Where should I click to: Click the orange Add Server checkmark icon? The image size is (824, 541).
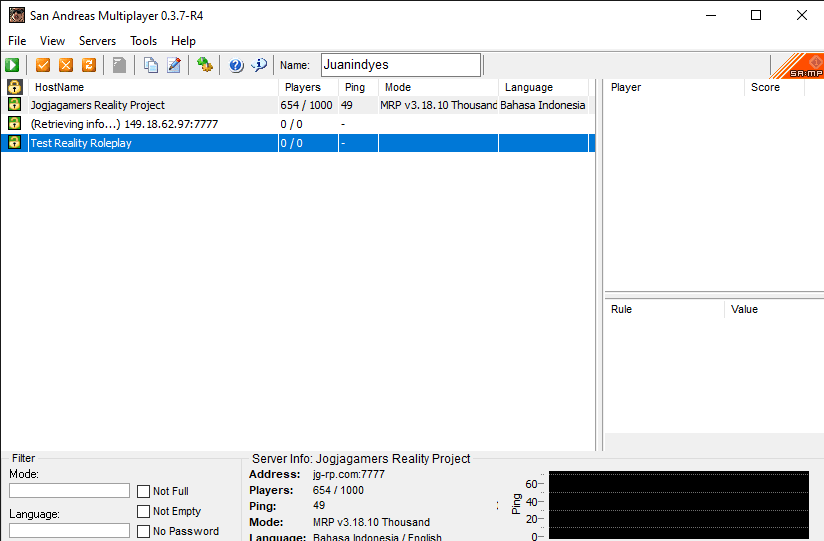(43, 65)
